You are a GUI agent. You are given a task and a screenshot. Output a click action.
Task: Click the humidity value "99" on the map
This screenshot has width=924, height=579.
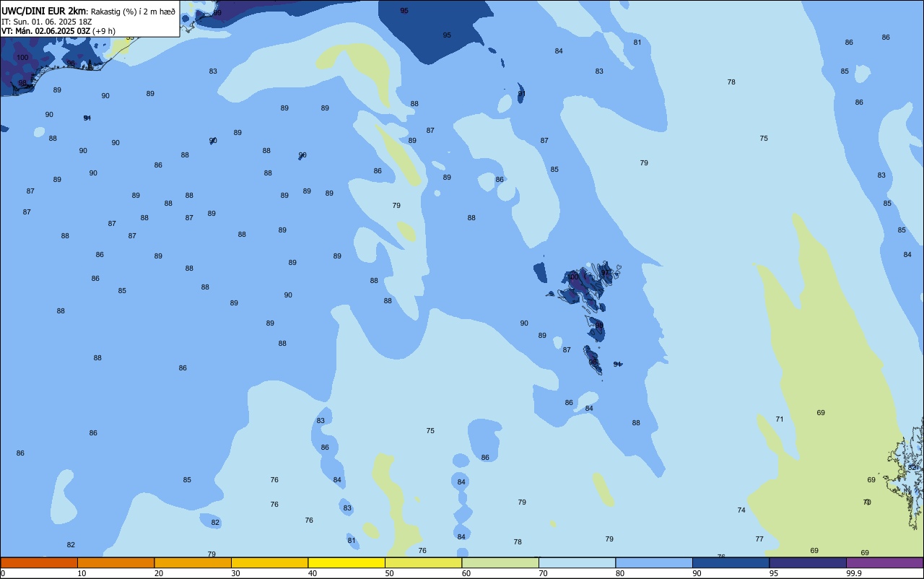217,13
